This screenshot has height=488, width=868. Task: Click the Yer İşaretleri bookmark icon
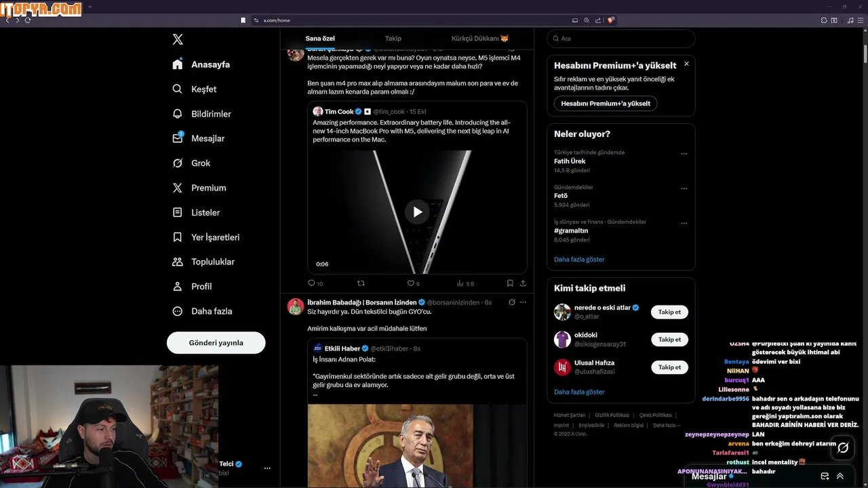pos(178,237)
